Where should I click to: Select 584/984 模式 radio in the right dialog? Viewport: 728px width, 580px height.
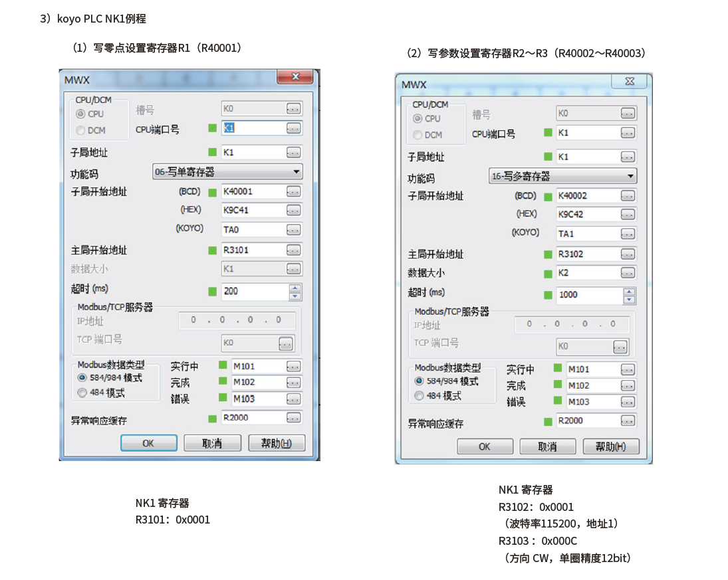coord(418,381)
